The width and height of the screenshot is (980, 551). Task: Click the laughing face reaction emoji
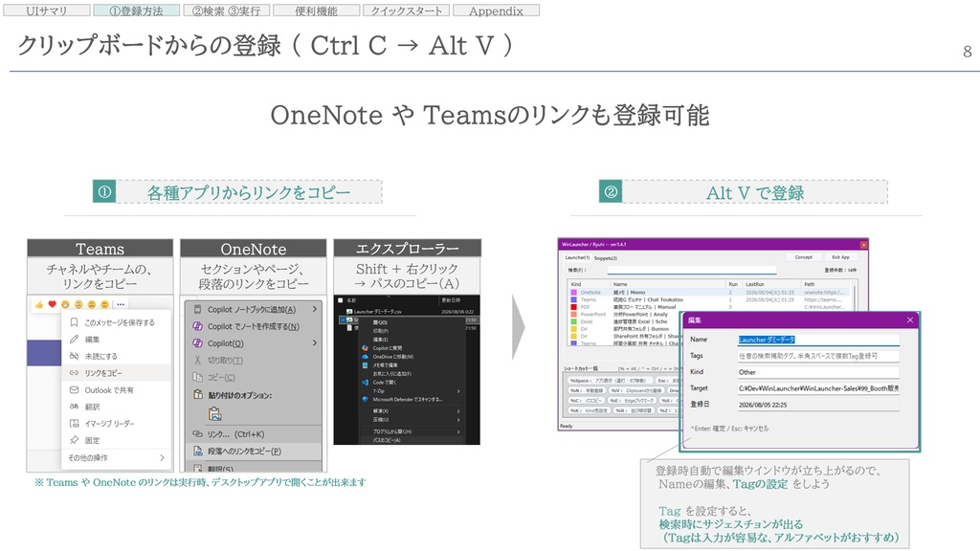coord(65,304)
